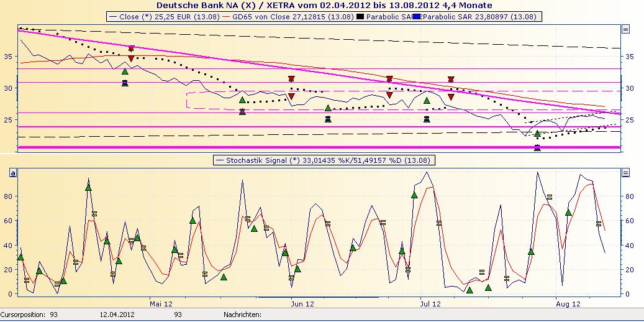Screen dimensions: 644x322
Task: Click the 'Jun 12' time axis label
Action: click(x=302, y=304)
